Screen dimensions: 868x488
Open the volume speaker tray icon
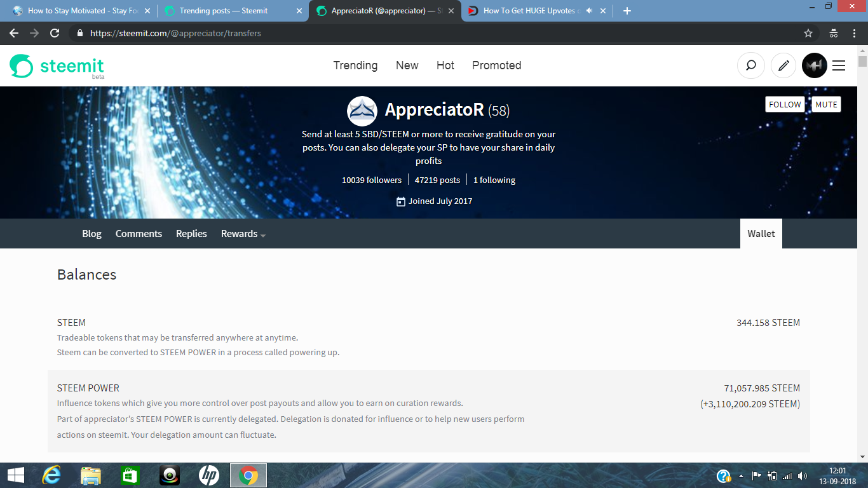[x=802, y=476]
